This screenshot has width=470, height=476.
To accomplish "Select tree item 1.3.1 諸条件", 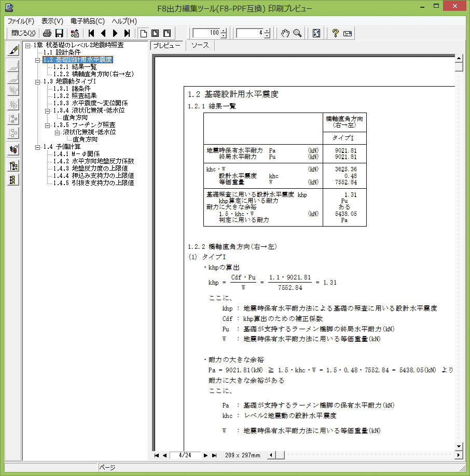I will pyautogui.click(x=72, y=89).
